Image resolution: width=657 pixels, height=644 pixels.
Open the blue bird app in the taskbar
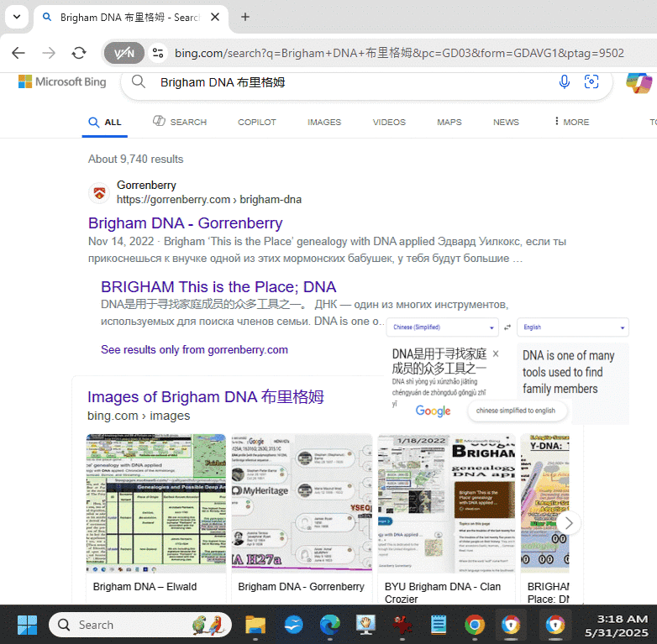click(x=293, y=625)
